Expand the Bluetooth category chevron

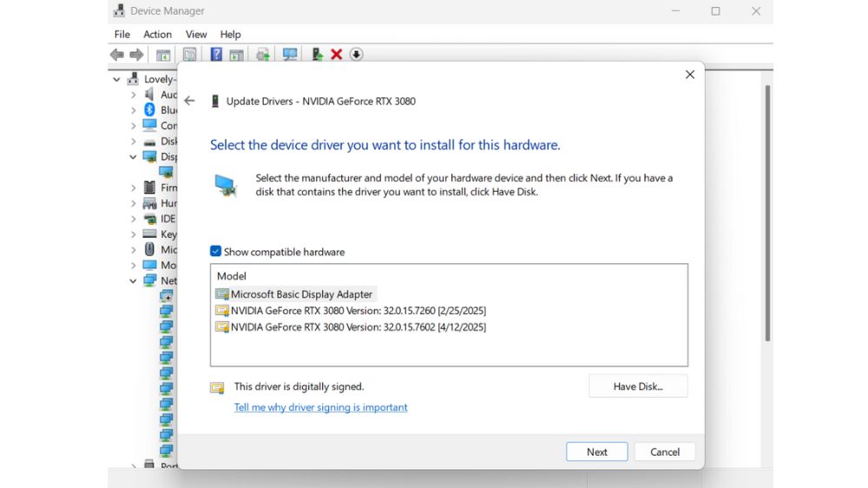133,110
